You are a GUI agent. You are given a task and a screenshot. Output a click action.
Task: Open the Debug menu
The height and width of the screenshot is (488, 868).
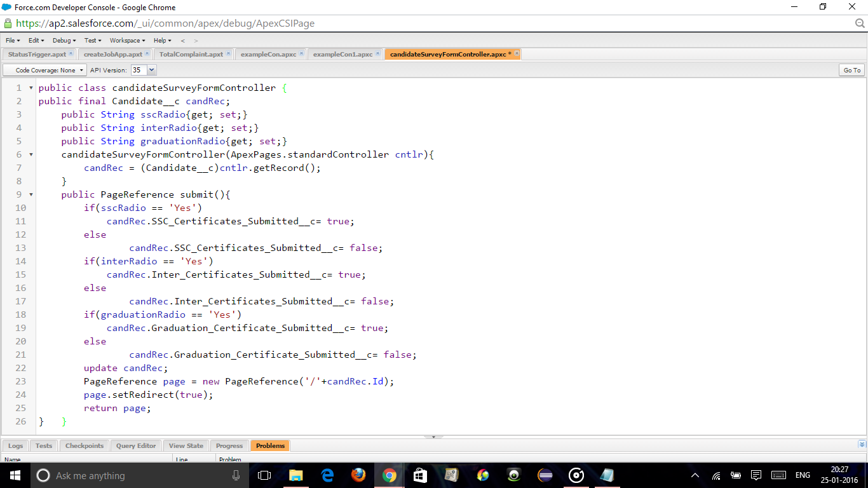click(x=63, y=40)
